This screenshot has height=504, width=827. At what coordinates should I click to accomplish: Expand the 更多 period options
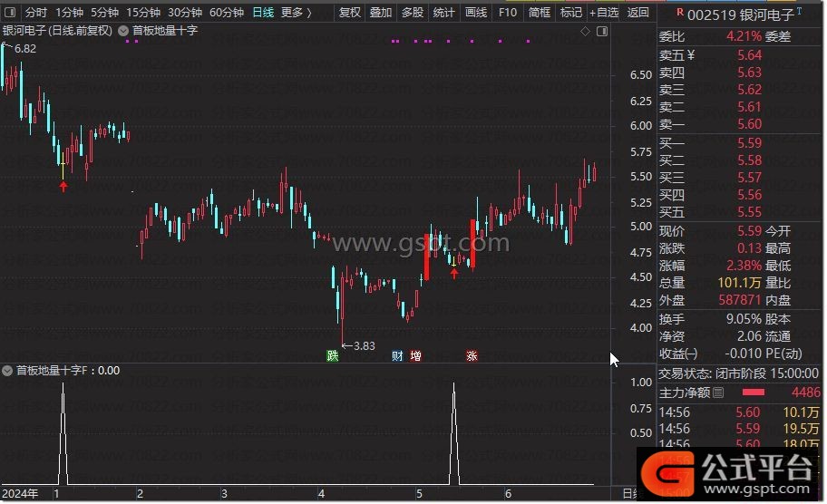point(295,13)
